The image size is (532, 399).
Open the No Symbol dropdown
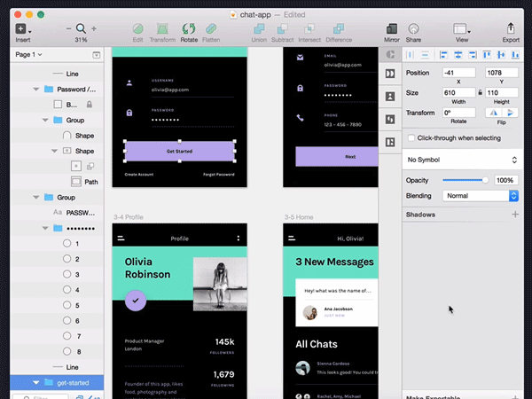click(461, 160)
